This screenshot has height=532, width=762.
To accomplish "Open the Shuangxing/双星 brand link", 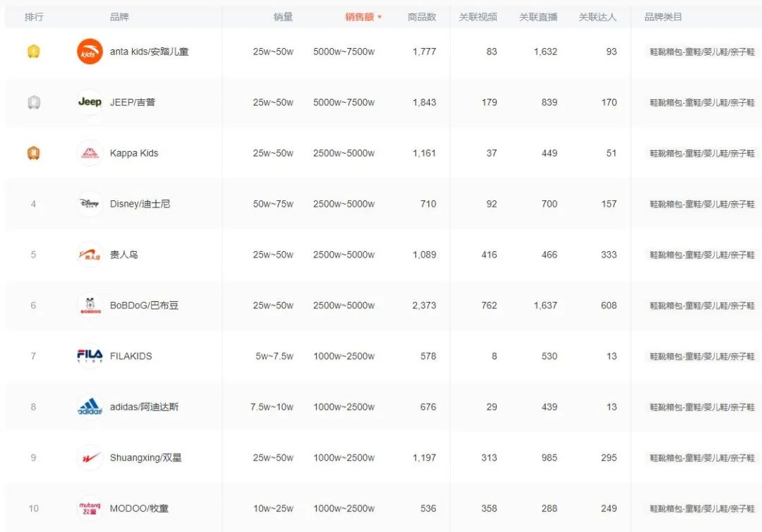I will pos(146,458).
